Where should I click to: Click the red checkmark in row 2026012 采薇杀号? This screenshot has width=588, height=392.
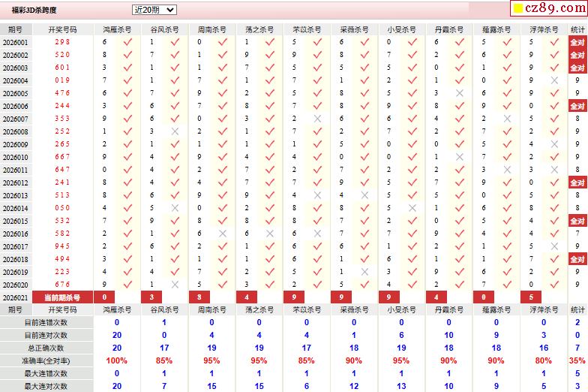coord(364,182)
